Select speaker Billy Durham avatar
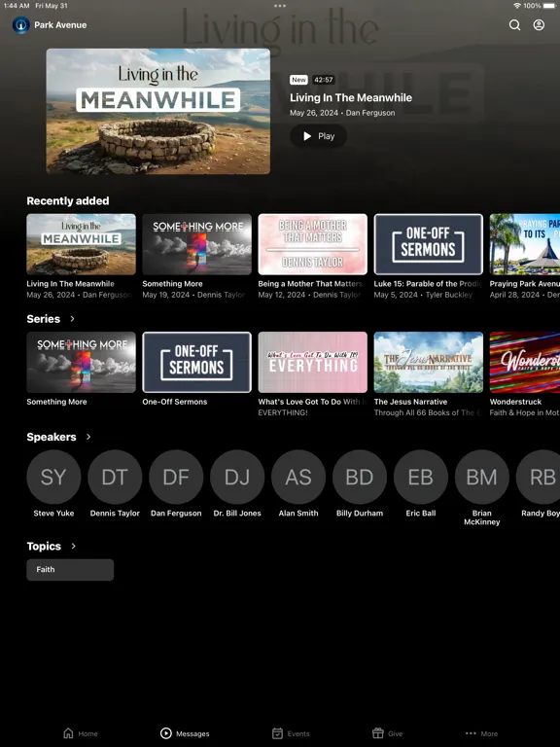Screen dimensions: 560x747 pos(360,477)
